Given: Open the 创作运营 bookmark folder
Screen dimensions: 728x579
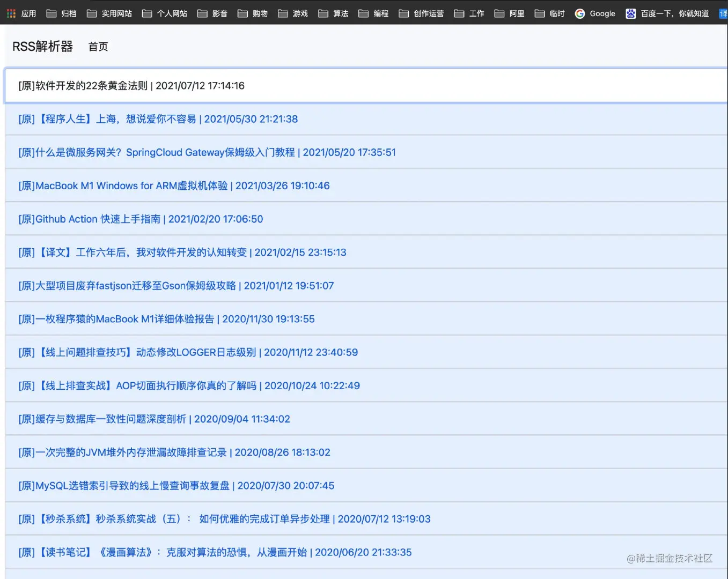Looking at the screenshot, I should tap(421, 13).
